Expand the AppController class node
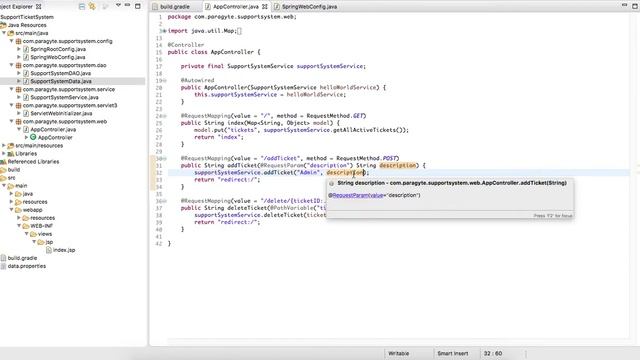Viewport: 640px width, 360px height. click(26, 138)
